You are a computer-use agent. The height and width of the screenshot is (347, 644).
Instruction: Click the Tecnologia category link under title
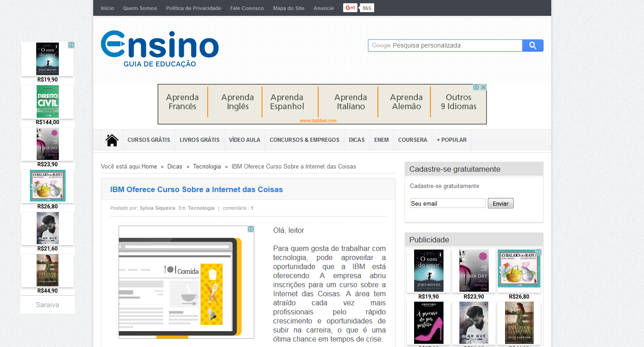click(201, 208)
